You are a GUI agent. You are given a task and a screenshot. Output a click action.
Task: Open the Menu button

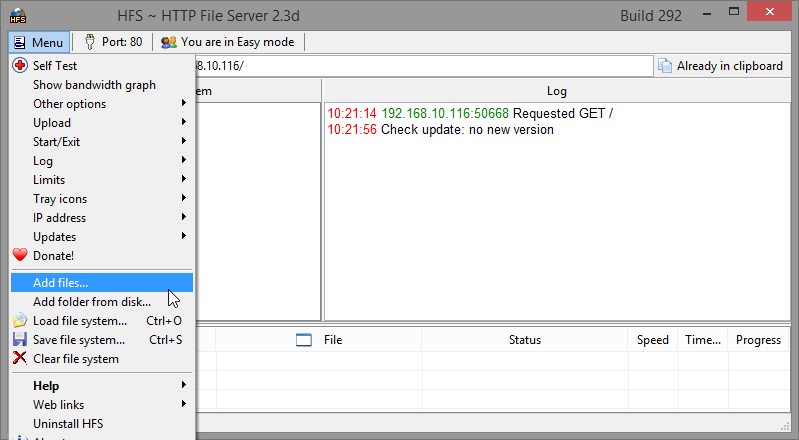(39, 42)
